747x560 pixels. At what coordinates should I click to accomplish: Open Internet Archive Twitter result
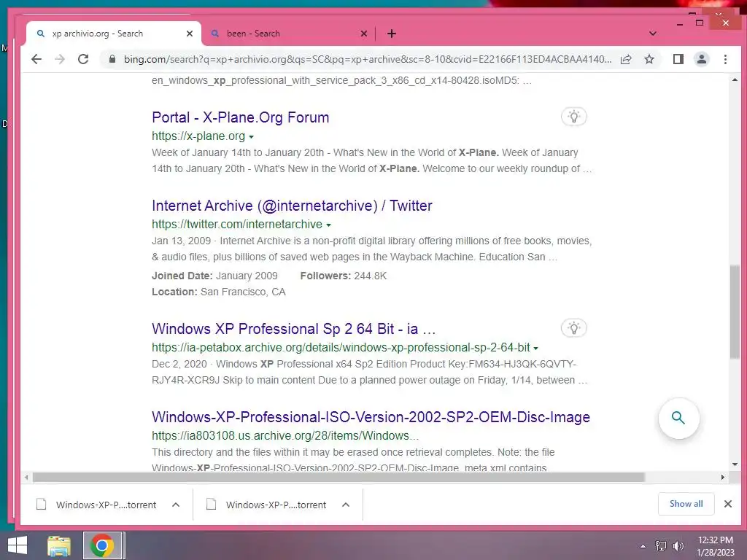292,206
